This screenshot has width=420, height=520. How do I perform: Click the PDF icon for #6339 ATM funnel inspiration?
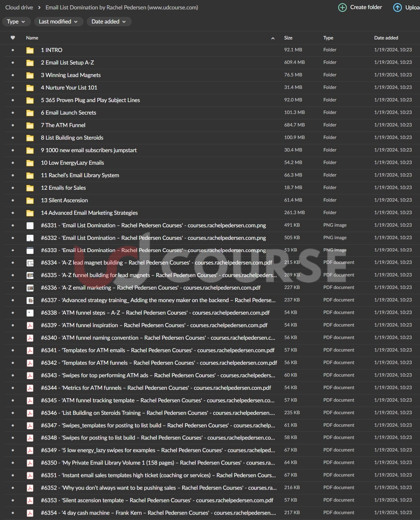(30, 325)
